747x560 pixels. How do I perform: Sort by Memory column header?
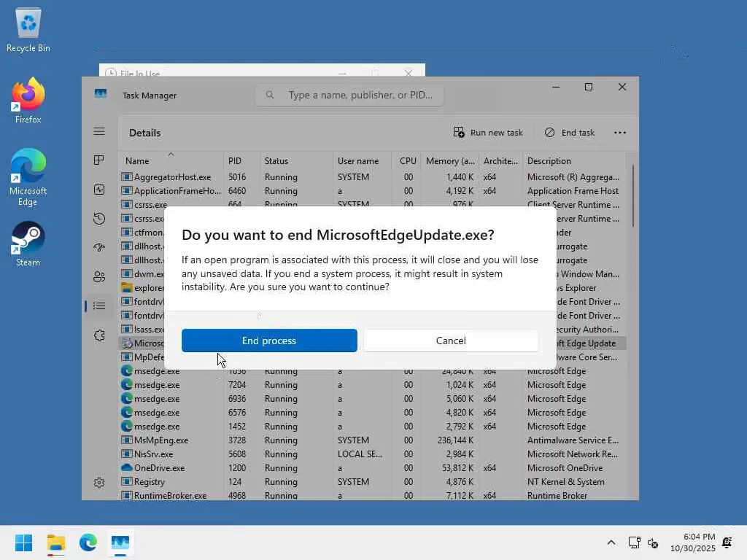450,161
